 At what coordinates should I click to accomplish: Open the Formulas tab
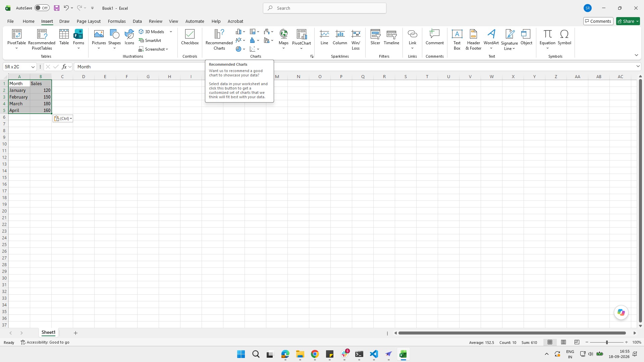pyautogui.click(x=117, y=21)
